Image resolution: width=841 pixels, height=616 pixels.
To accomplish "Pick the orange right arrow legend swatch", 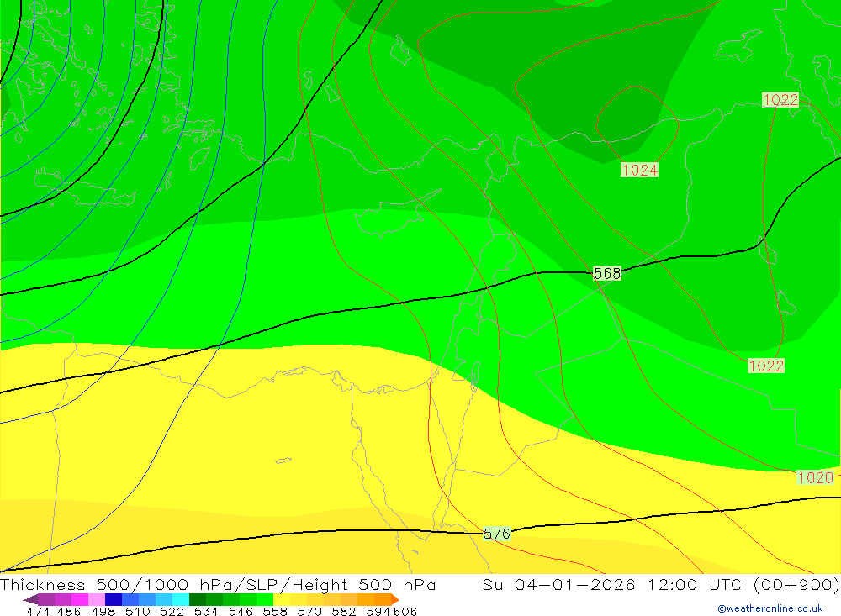I will tap(394, 599).
